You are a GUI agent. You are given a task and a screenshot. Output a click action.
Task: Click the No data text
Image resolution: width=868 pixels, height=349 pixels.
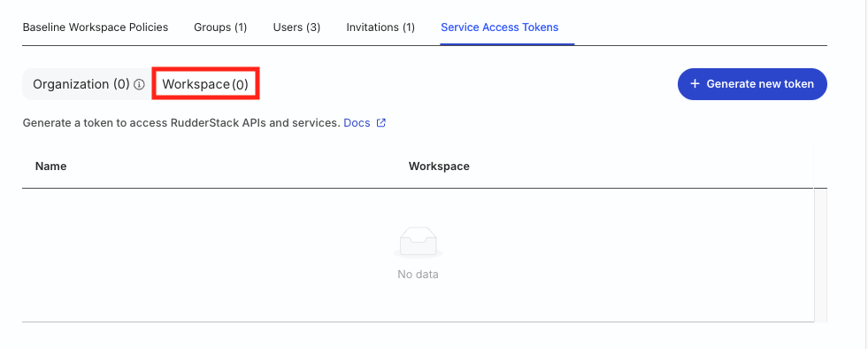pos(418,275)
